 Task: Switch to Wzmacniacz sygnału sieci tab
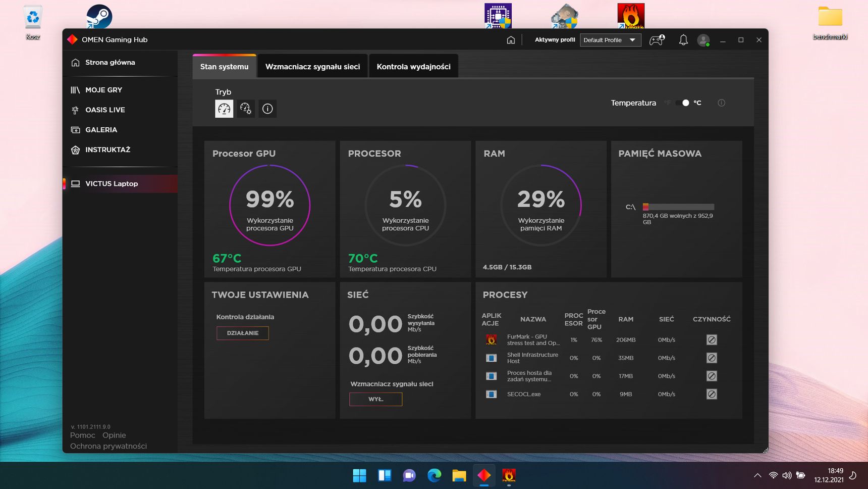point(313,67)
